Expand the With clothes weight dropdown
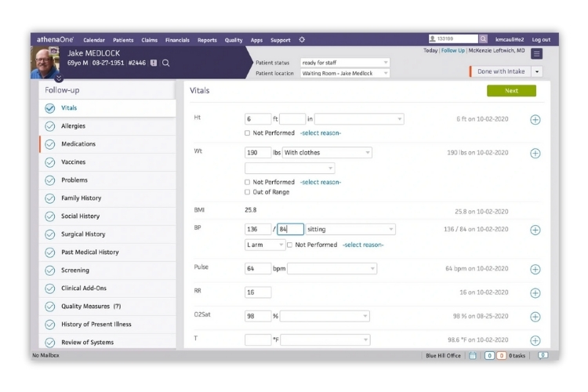Image resolution: width=588 pixels, height=392 pixels. pyautogui.click(x=327, y=152)
